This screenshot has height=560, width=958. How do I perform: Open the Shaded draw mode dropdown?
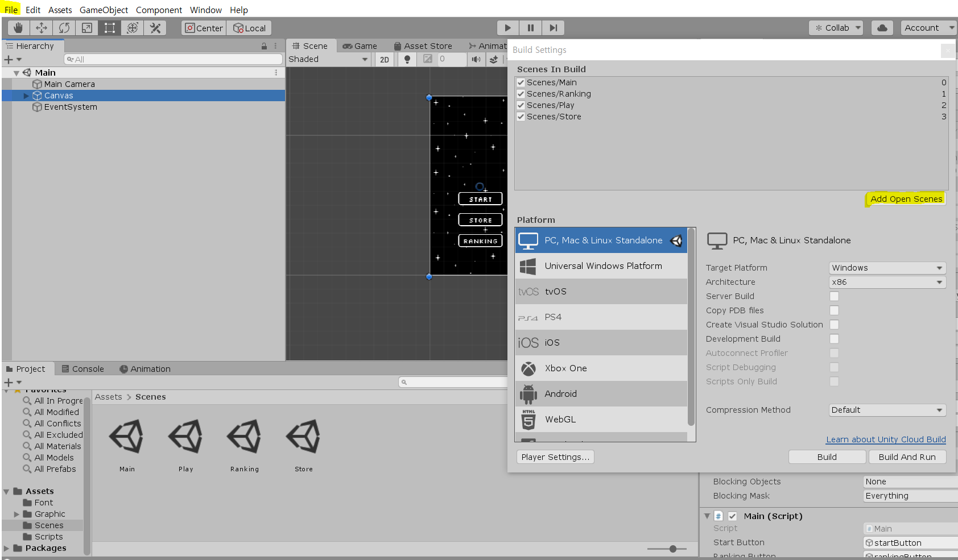coord(328,59)
